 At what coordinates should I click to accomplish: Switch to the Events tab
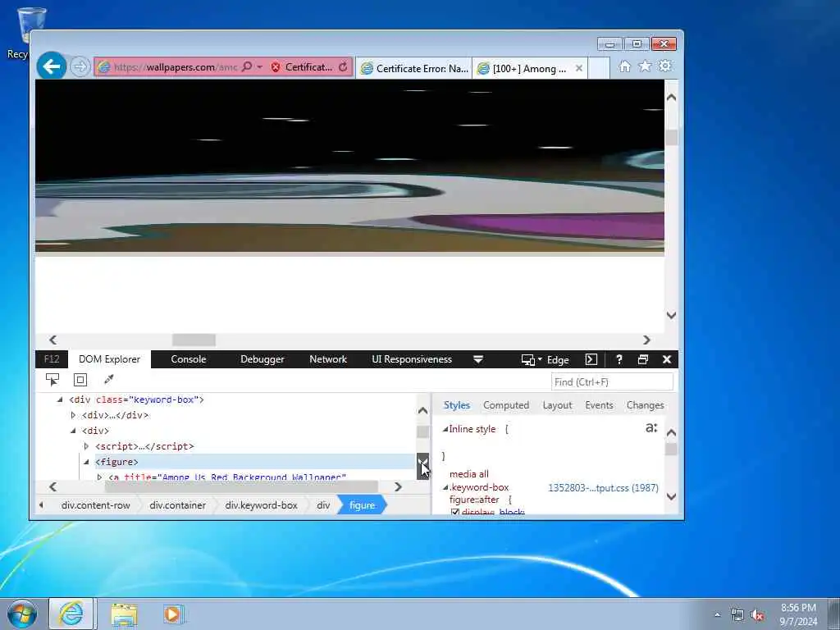[x=599, y=405]
